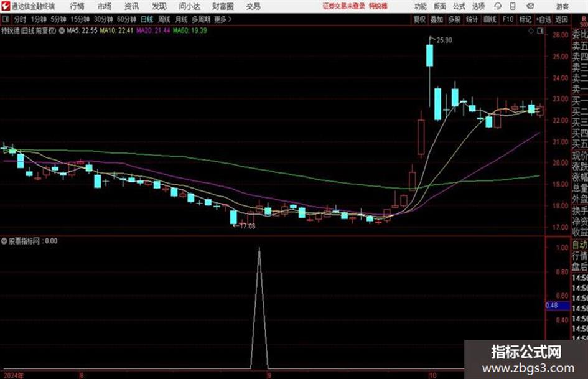This screenshot has height=379, width=588.
Task: Open the 公式 menu
Action: pyautogui.click(x=459, y=6)
